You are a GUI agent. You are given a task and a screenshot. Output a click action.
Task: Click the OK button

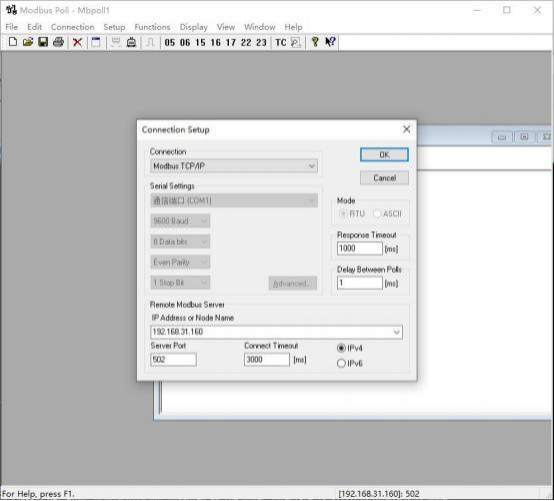384,155
